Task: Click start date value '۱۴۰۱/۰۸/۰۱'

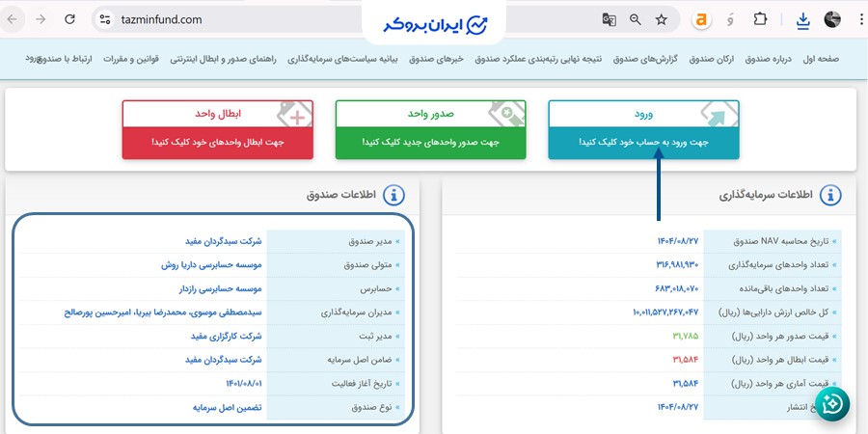Action: pos(244,384)
